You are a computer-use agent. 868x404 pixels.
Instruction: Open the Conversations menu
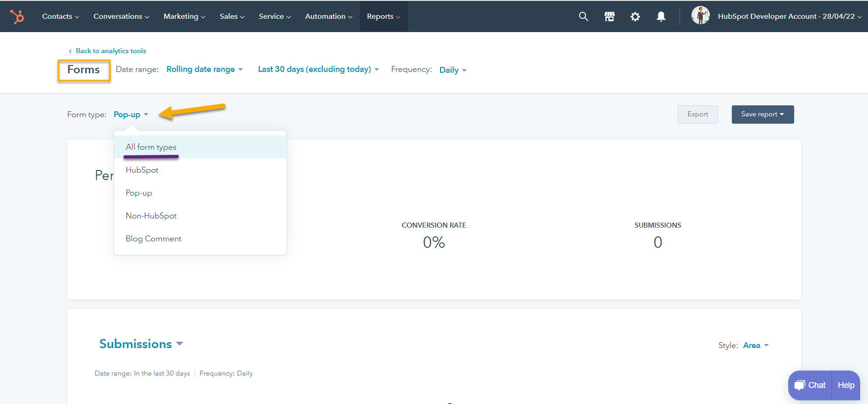(x=121, y=16)
